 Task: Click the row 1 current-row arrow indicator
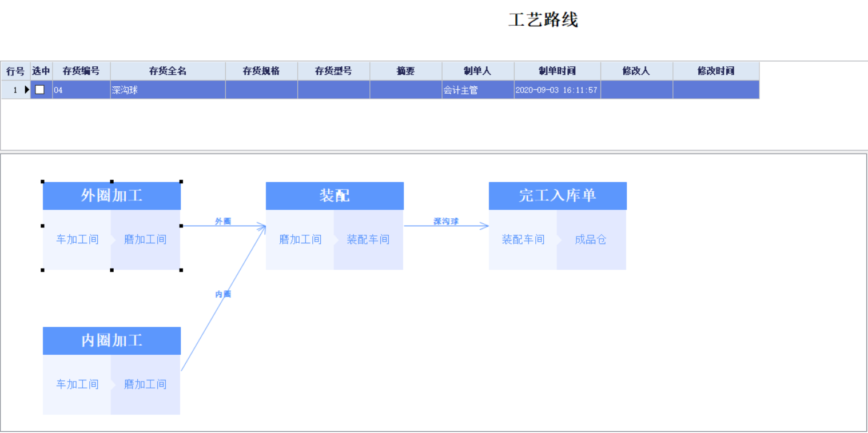point(26,90)
